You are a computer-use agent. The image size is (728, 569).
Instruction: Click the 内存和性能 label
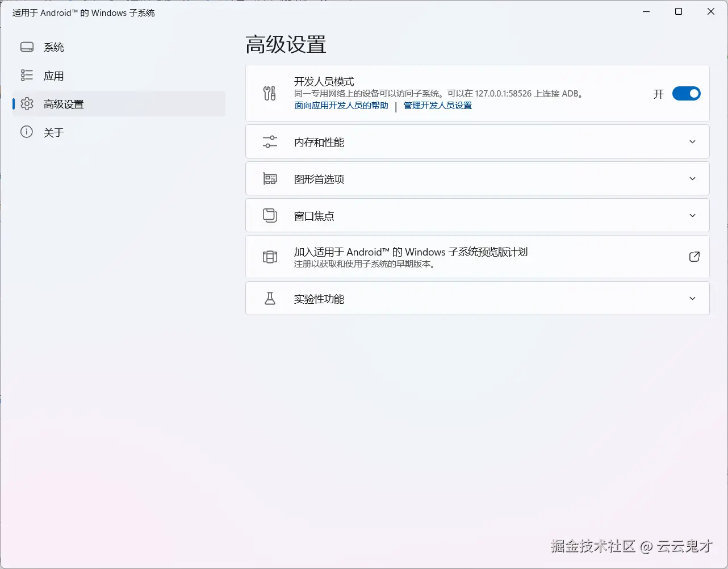319,143
